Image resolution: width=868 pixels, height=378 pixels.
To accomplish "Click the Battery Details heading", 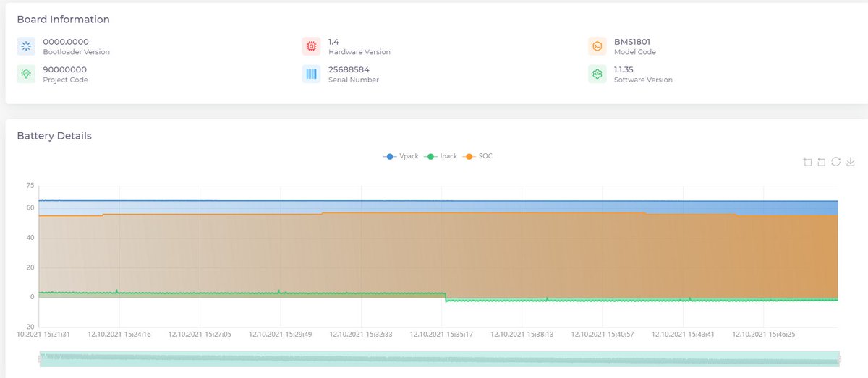I will [x=54, y=136].
